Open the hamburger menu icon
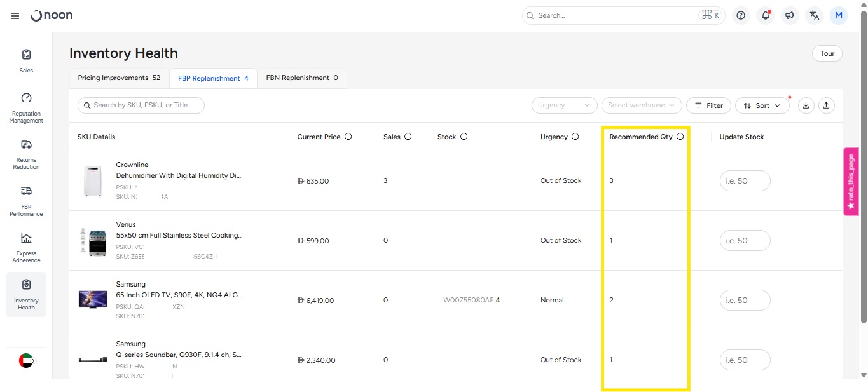This screenshot has width=868, height=392. (x=15, y=16)
